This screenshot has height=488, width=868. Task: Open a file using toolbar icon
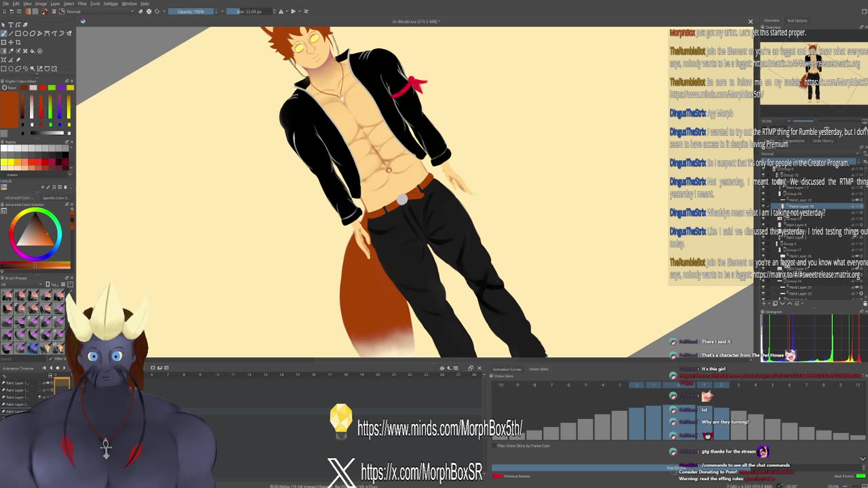pyautogui.click(x=12, y=12)
